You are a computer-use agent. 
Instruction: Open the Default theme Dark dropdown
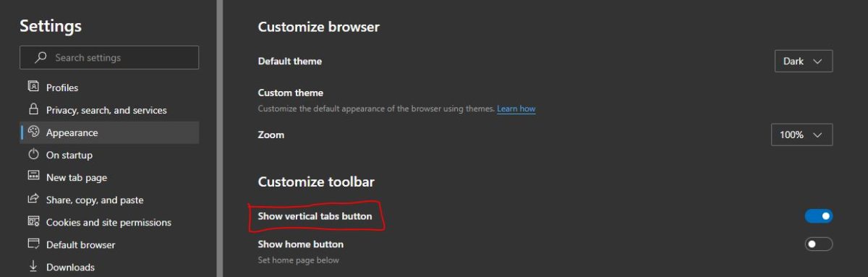point(804,61)
